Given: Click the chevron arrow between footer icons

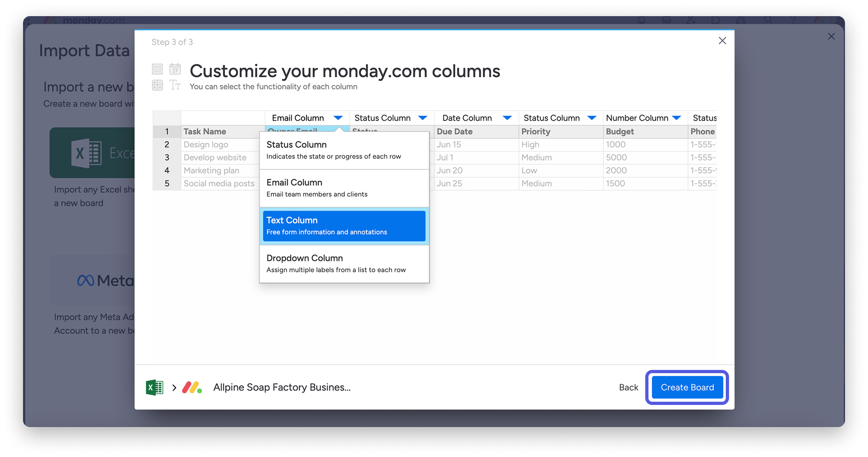Looking at the screenshot, I should 174,388.
